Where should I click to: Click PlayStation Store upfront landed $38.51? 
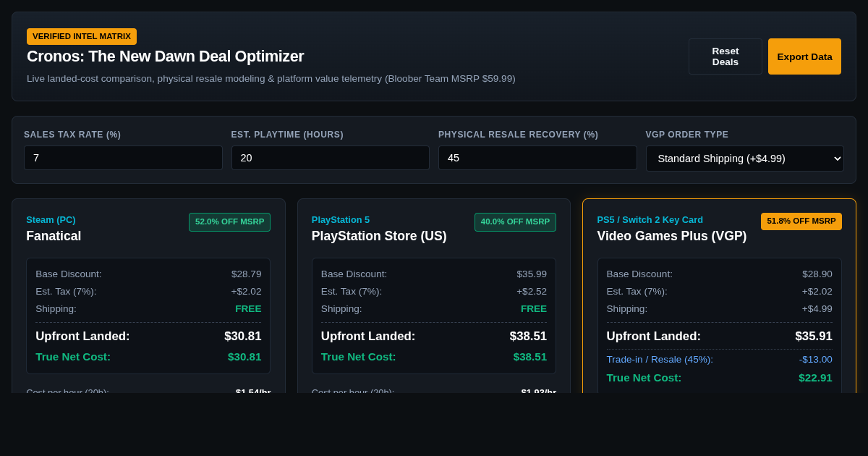pos(528,337)
